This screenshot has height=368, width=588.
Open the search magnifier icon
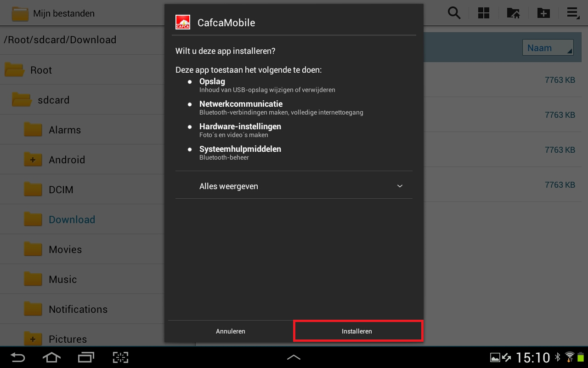(x=454, y=13)
